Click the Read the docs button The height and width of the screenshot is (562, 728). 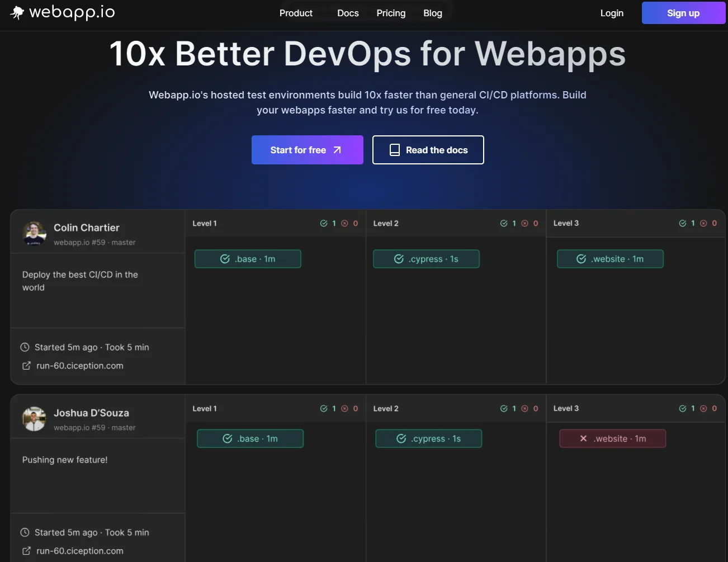pos(428,150)
